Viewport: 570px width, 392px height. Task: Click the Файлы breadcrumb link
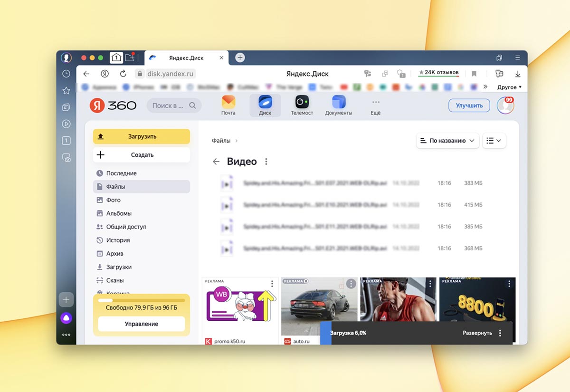coord(221,141)
